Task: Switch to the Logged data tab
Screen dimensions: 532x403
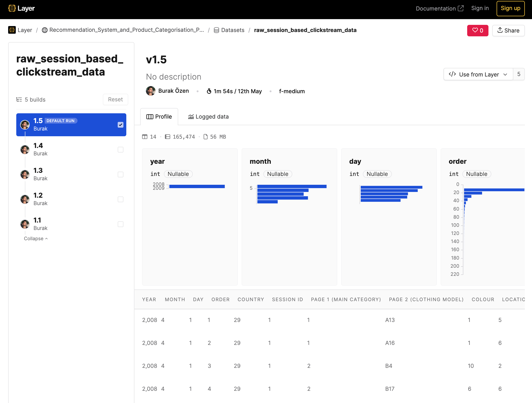Action: tap(208, 117)
